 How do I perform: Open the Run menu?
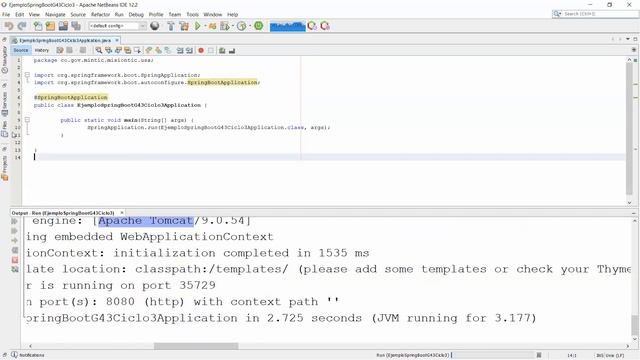point(119,14)
